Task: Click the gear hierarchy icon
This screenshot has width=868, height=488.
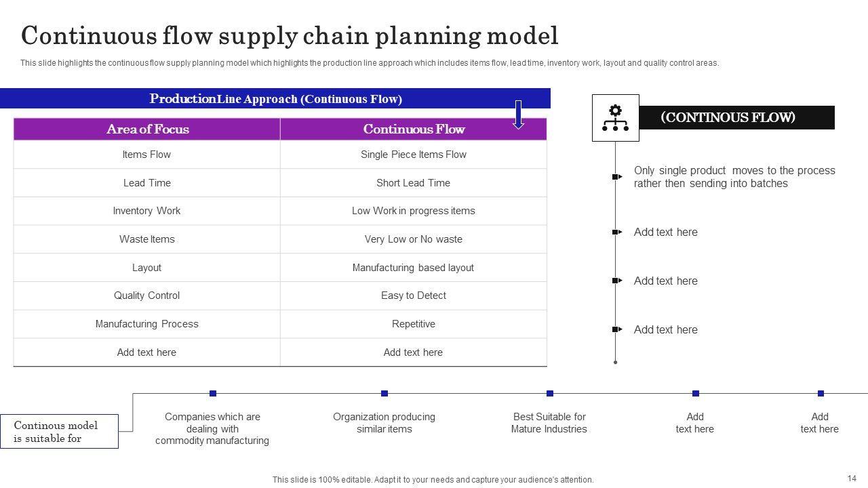Action: coord(615,118)
